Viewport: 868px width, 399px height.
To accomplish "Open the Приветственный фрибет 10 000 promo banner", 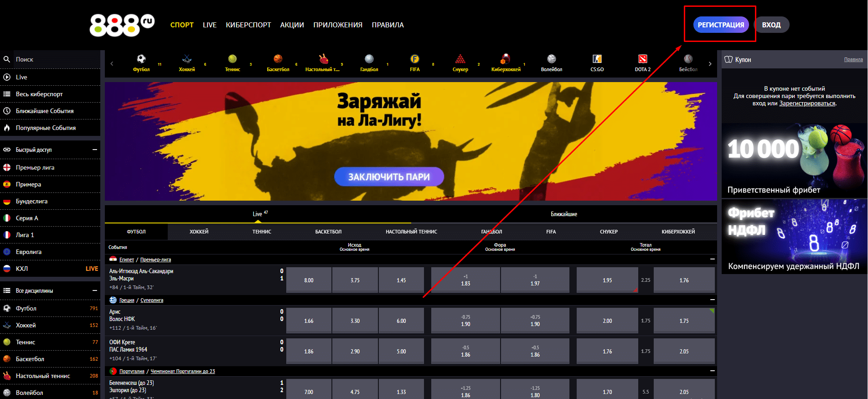I will 794,160.
